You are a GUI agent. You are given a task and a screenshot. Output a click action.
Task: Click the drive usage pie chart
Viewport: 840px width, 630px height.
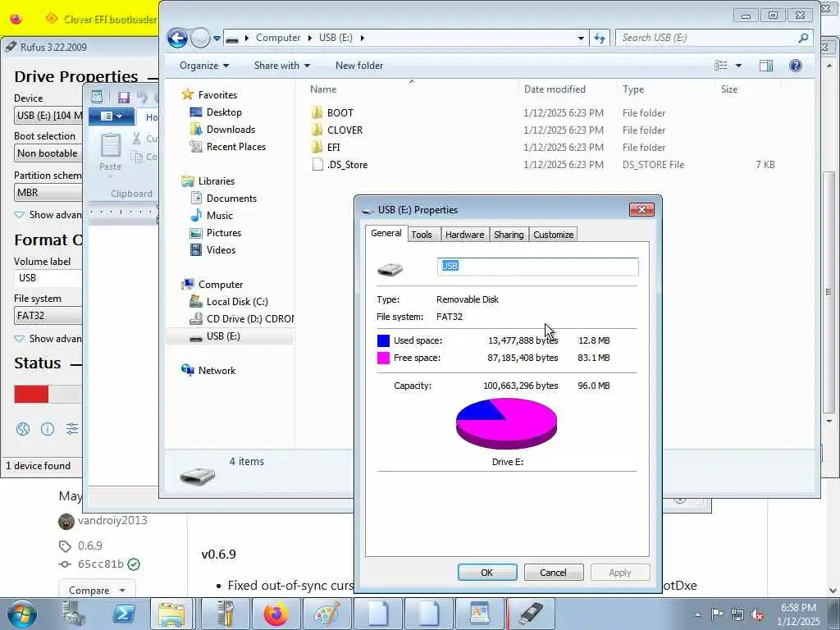tap(506, 422)
